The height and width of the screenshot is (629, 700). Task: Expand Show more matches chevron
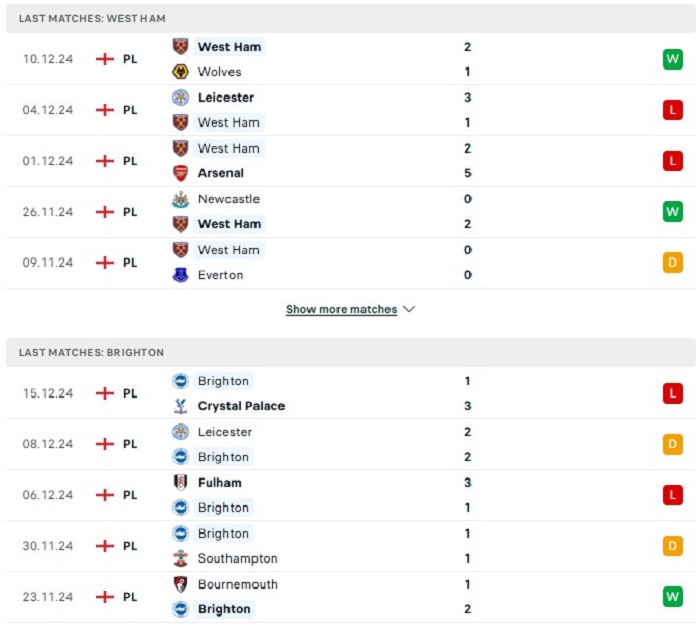[x=409, y=309]
